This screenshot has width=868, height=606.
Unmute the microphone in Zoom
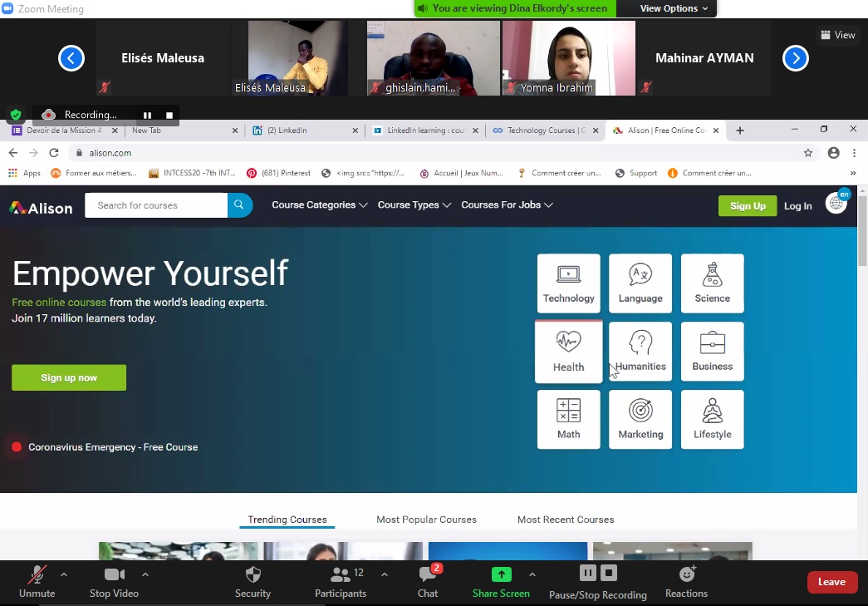tap(37, 581)
